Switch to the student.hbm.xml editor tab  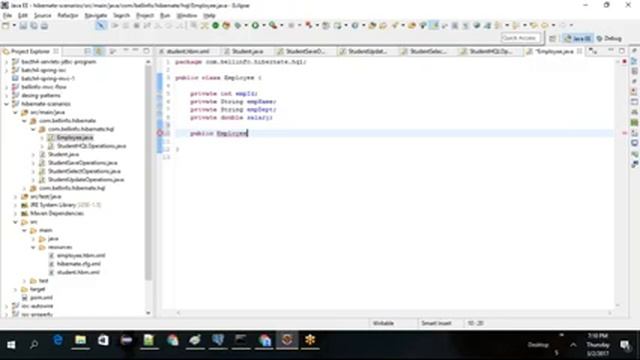click(x=188, y=51)
